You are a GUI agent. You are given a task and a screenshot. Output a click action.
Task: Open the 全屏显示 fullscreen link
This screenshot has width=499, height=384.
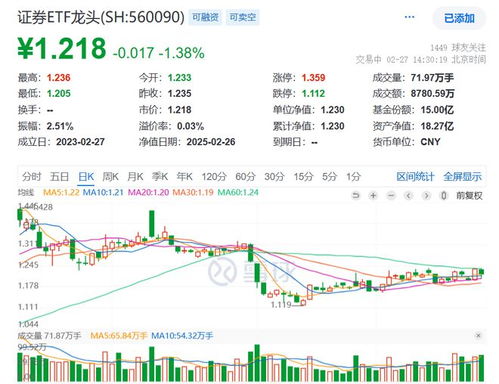coord(462,176)
